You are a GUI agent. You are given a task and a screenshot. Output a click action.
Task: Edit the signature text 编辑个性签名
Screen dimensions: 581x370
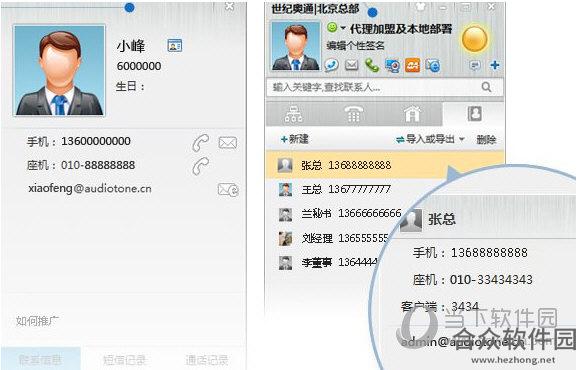click(355, 46)
